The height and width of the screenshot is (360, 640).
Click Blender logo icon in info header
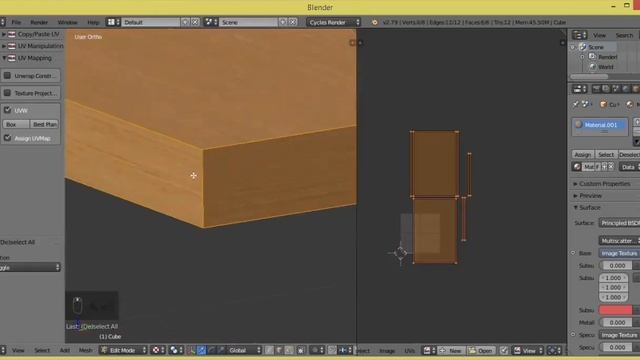tap(374, 22)
